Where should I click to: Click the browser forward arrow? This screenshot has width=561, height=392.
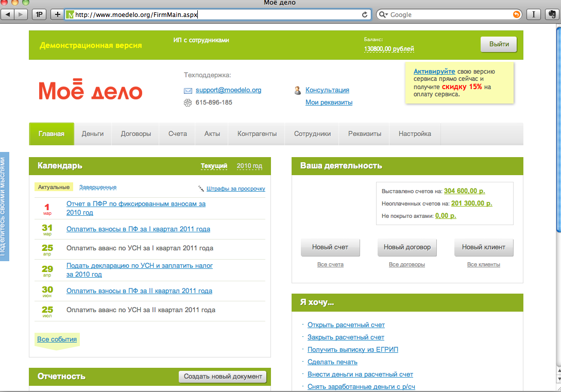click(21, 14)
